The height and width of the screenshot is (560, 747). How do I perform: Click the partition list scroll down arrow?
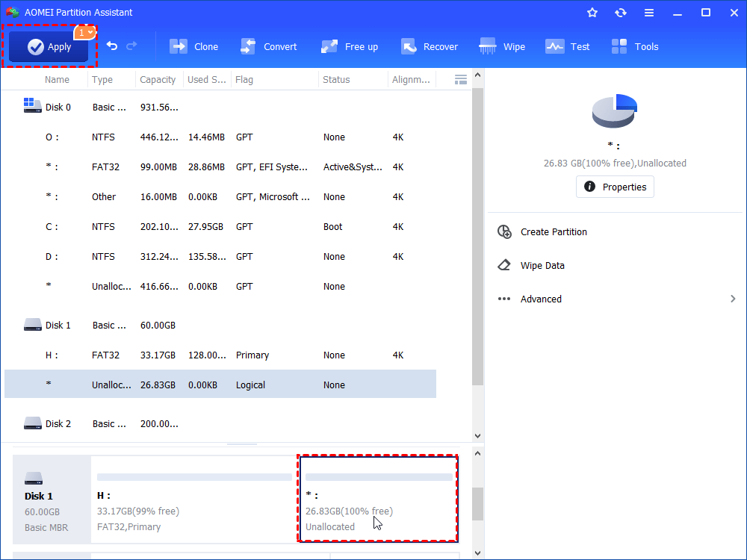(x=477, y=436)
